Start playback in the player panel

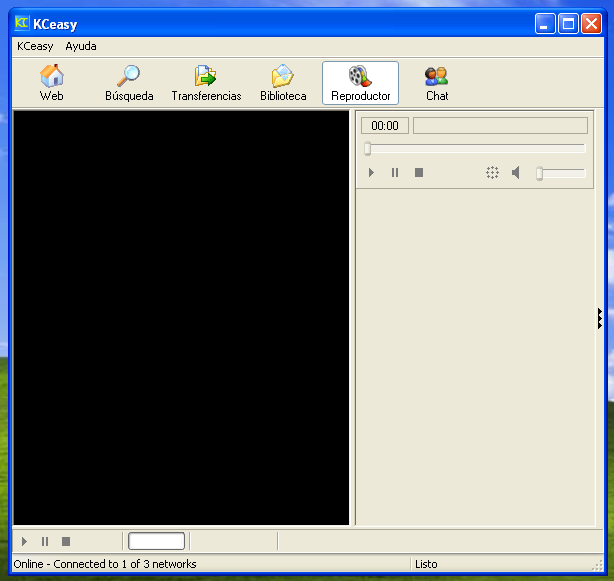pos(371,173)
